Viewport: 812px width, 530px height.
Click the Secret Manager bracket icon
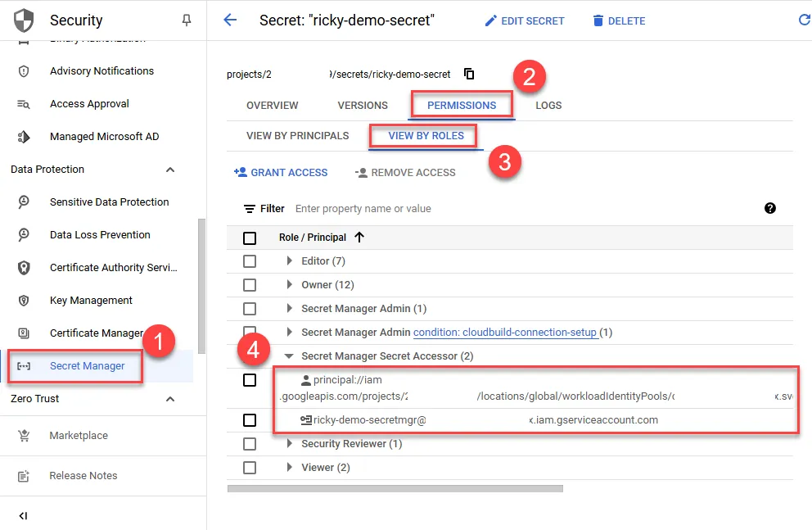[24, 366]
